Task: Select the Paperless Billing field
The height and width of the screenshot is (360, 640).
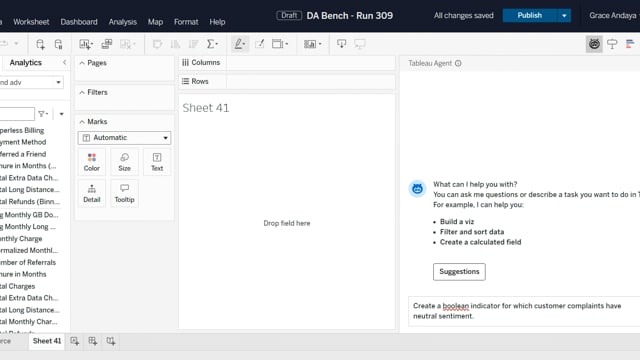Action: (22, 130)
